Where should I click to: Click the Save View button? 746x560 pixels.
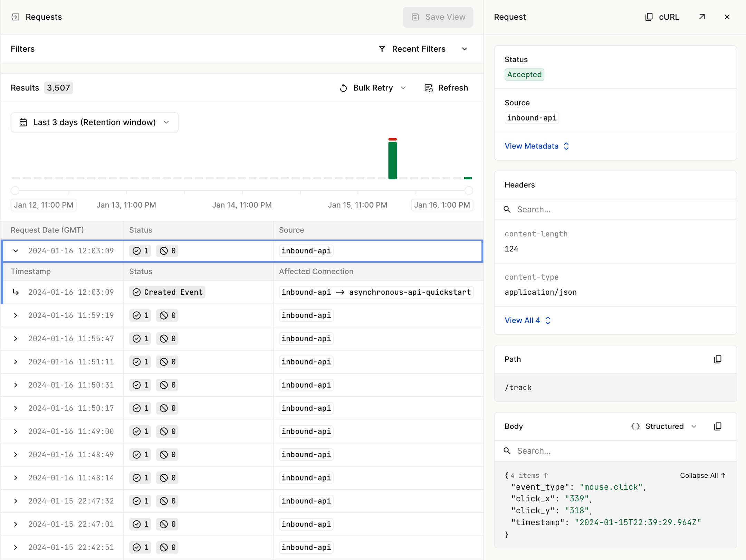click(438, 17)
